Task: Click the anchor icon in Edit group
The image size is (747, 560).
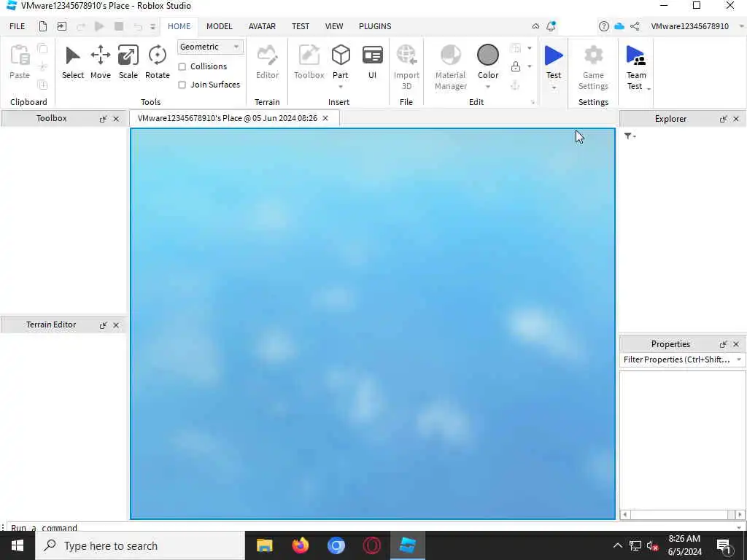Action: point(515,85)
